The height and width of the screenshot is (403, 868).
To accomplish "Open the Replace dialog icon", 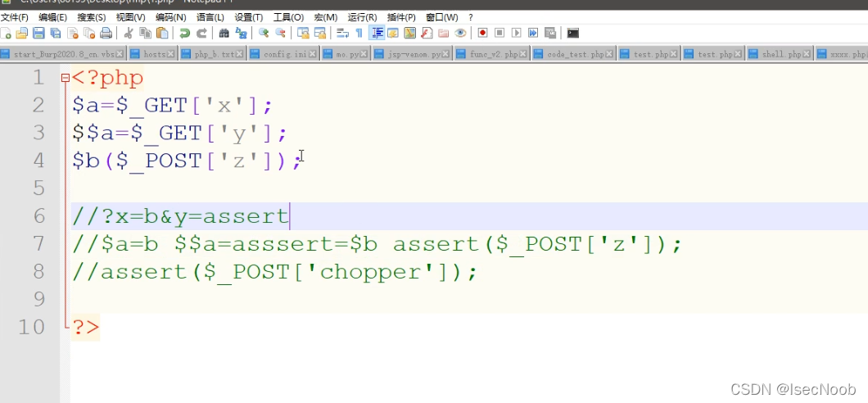I will [241, 34].
